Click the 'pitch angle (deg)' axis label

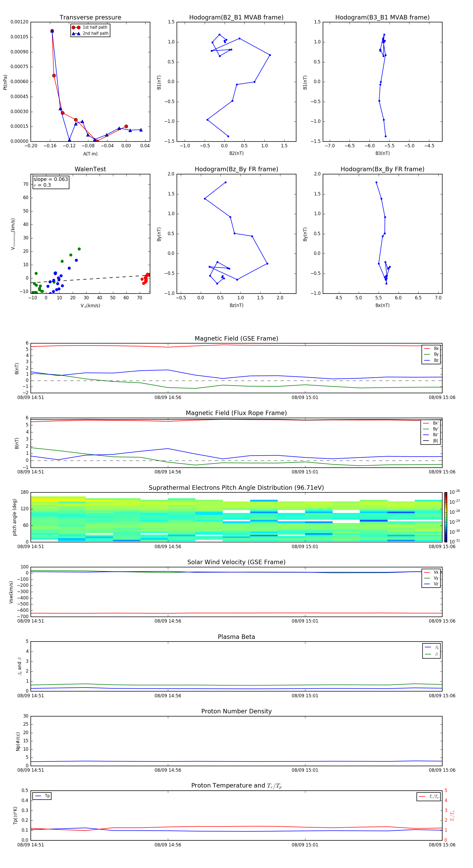point(14,517)
